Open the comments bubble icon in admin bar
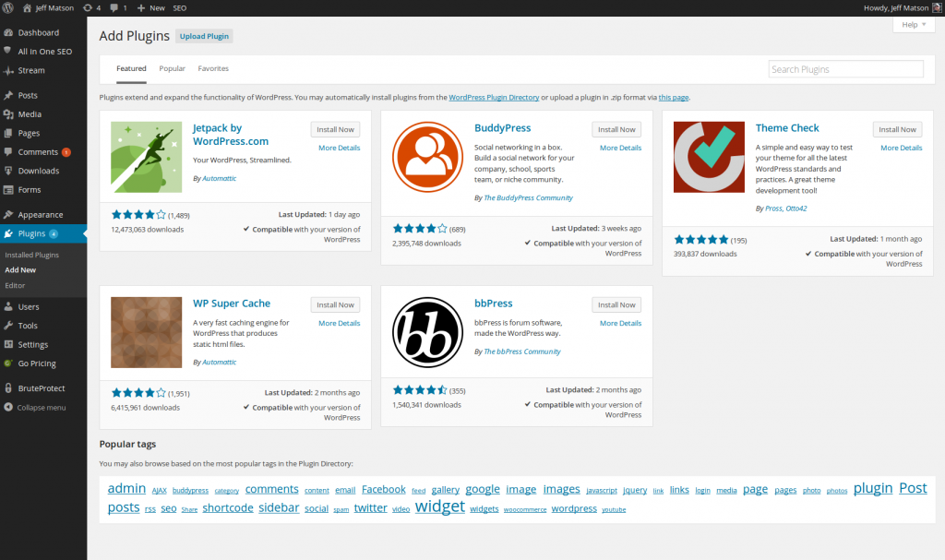Image resolution: width=945 pixels, height=560 pixels. (114, 7)
